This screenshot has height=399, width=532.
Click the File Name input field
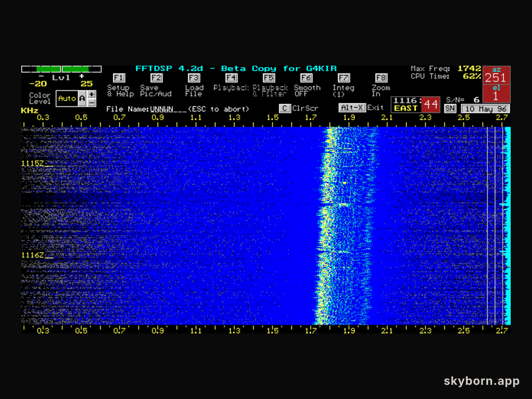pos(168,109)
